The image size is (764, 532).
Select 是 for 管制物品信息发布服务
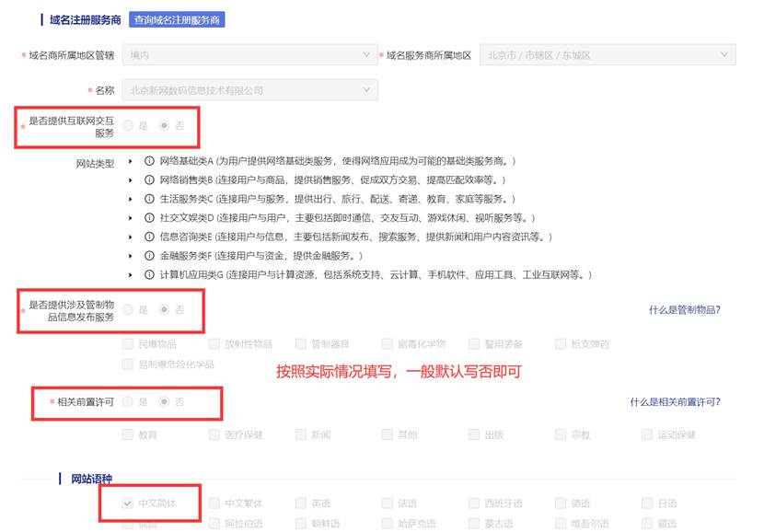coord(128,310)
